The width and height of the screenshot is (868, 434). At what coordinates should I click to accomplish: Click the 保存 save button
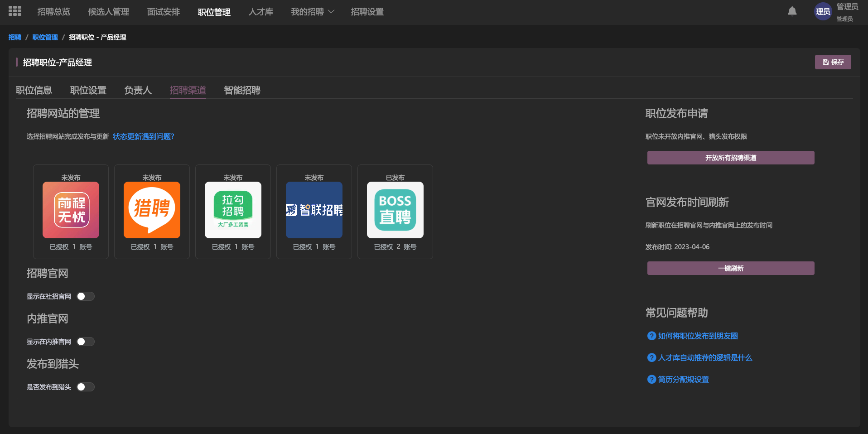[x=833, y=62]
